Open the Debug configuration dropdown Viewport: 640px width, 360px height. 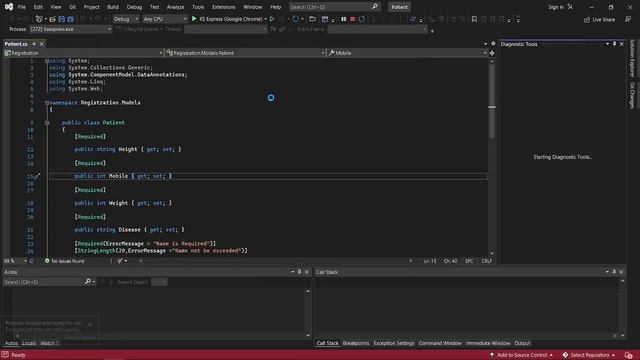126,19
